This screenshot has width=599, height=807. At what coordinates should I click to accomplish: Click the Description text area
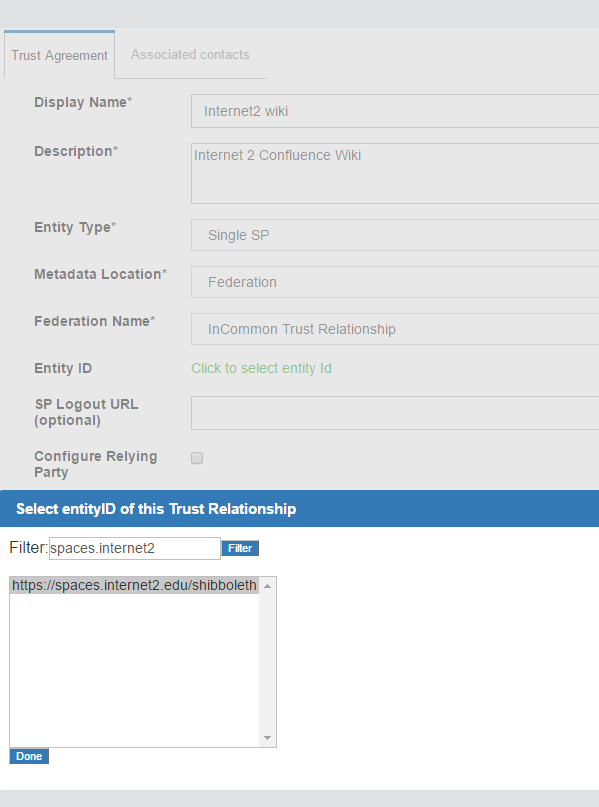(395, 173)
